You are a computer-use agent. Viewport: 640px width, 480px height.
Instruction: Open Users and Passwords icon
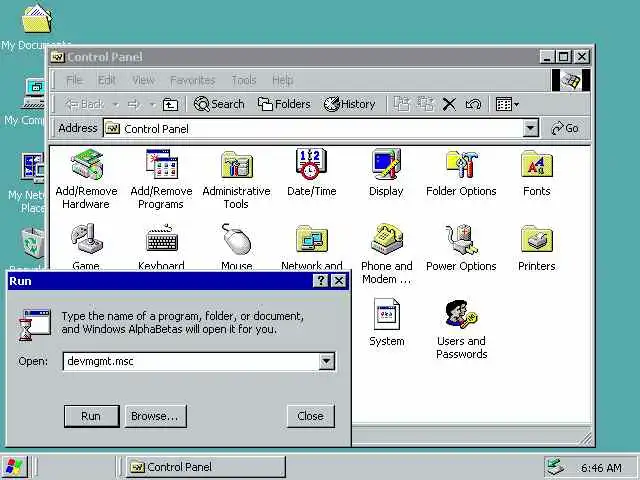462,329
